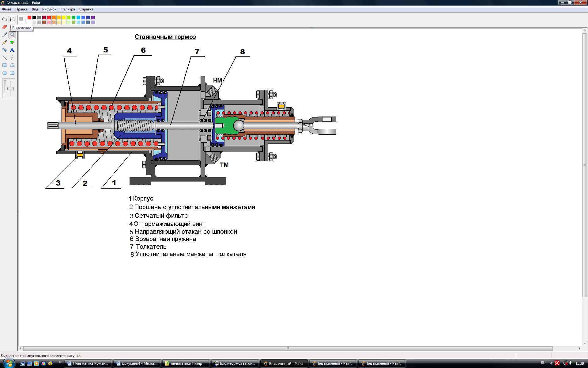
Task: Select the Curve tool
Action: click(x=12, y=58)
